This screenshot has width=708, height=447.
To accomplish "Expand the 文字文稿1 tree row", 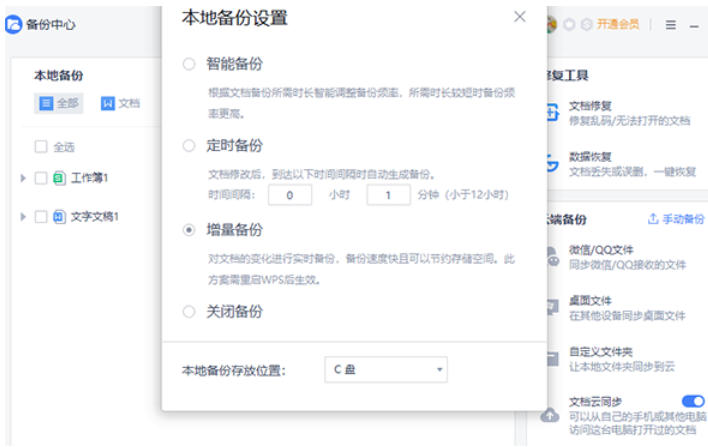I will coord(23,217).
